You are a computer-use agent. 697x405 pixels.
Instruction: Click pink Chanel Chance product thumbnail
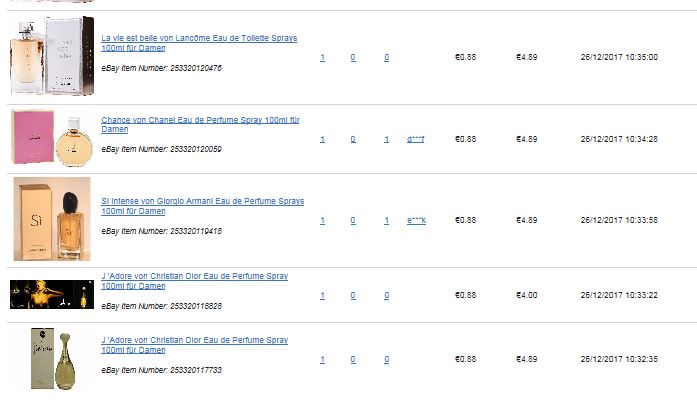[52, 138]
